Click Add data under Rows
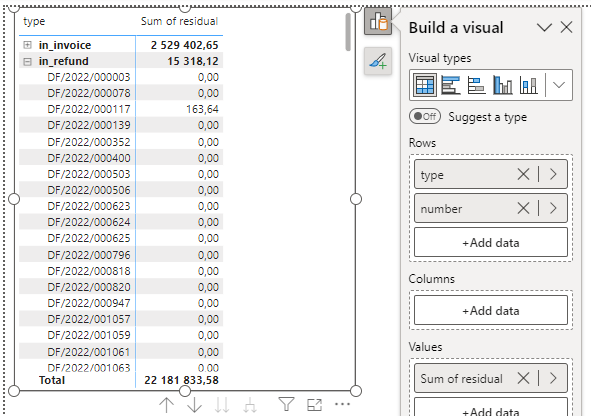This screenshot has height=416, width=591. pos(491,242)
